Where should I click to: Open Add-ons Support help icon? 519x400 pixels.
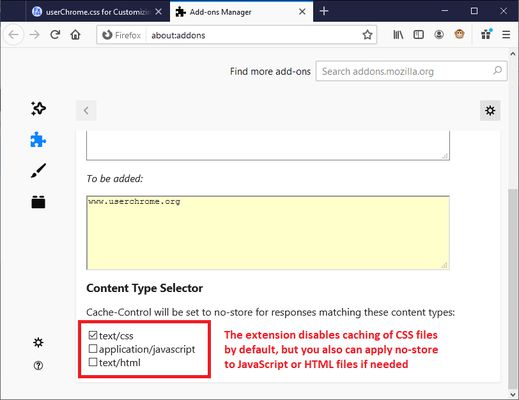point(38,366)
